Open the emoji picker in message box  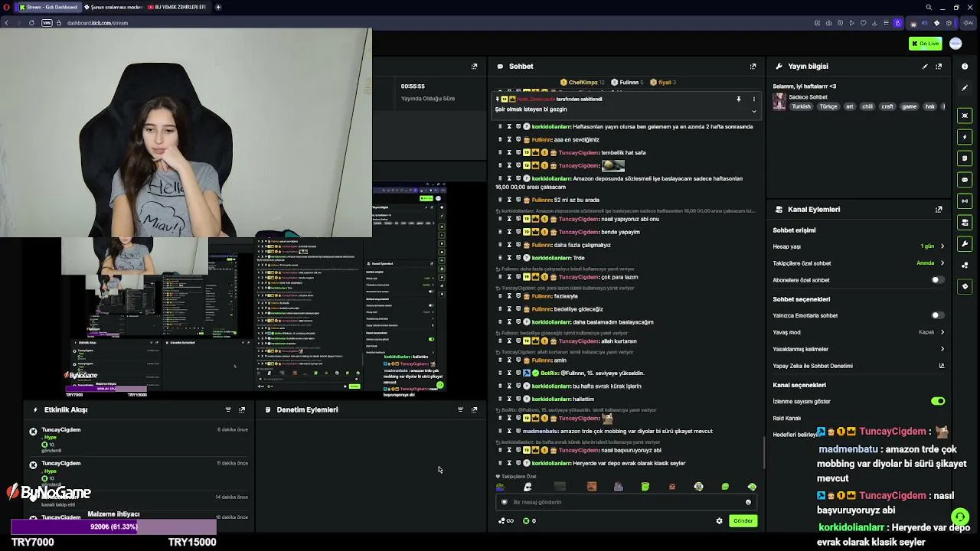pos(748,503)
